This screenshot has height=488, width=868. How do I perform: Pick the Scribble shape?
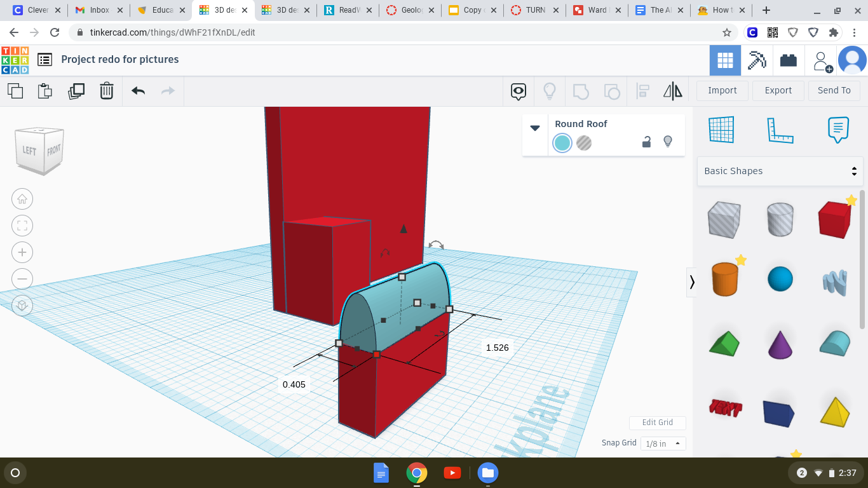click(835, 281)
